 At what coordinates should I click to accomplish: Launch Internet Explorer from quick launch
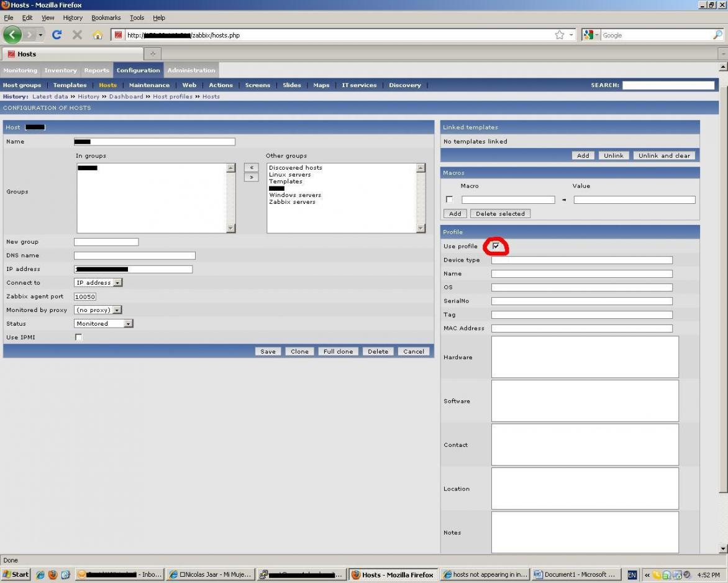tap(40, 575)
